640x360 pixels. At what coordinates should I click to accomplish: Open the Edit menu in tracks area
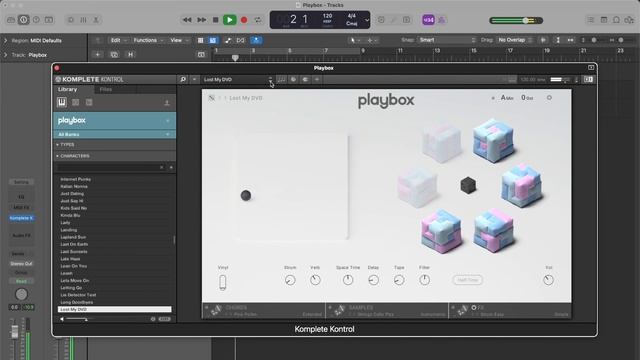(x=118, y=40)
